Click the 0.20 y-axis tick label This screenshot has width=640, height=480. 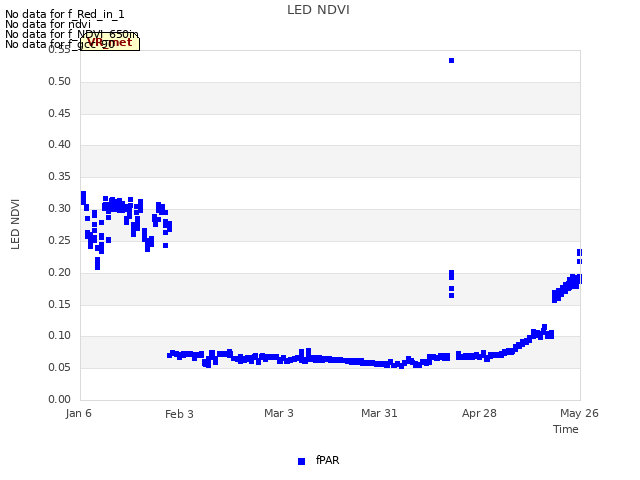60,272
